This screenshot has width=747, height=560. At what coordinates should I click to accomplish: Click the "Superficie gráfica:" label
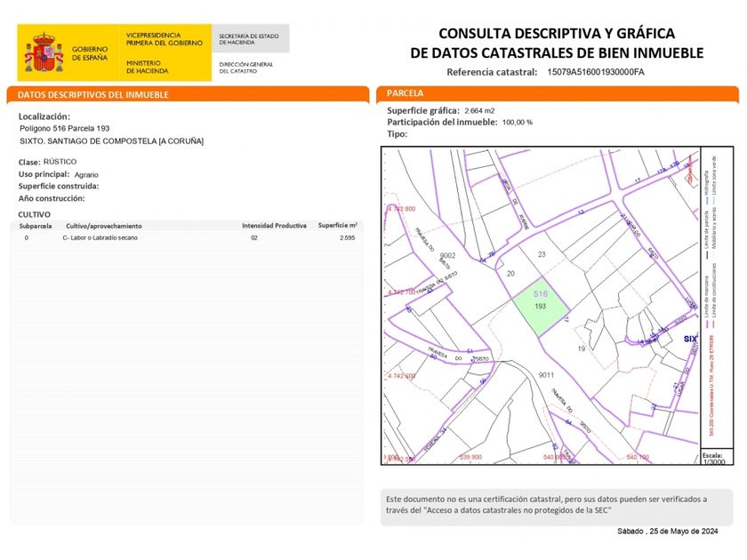pyautogui.click(x=423, y=110)
